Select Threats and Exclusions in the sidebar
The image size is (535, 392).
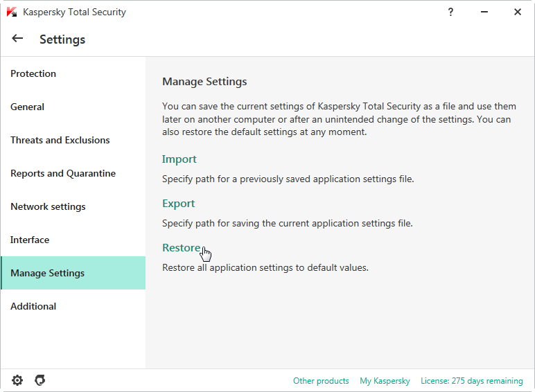(60, 140)
